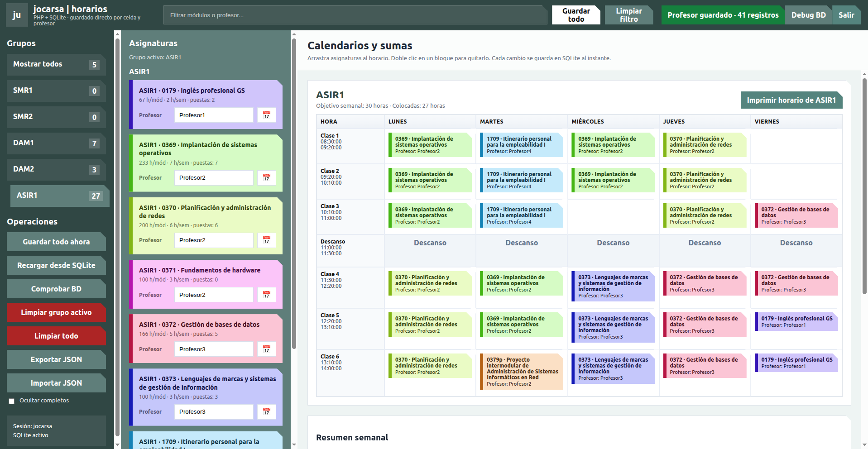
Task: Click Recargar desde SQLite
Action: [56, 265]
